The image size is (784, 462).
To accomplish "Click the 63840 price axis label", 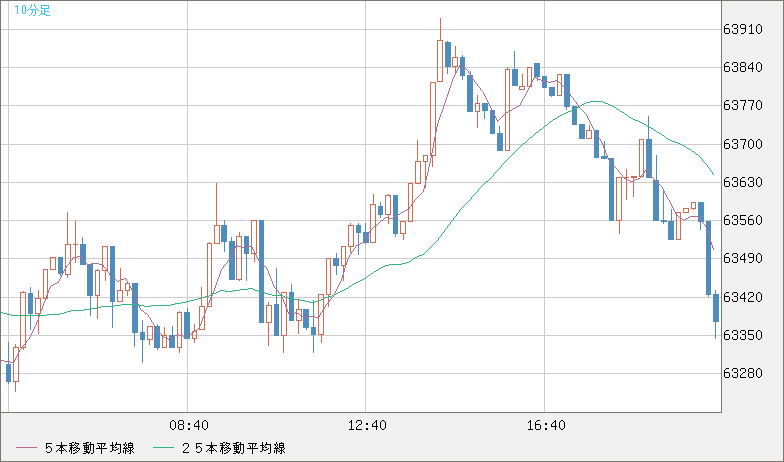I will (x=743, y=68).
